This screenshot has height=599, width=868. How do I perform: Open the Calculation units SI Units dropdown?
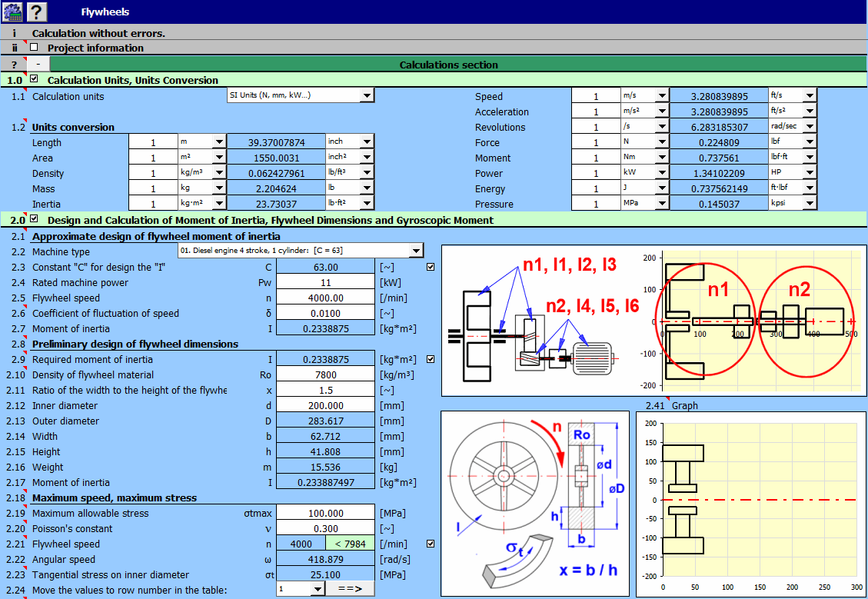pyautogui.click(x=367, y=96)
